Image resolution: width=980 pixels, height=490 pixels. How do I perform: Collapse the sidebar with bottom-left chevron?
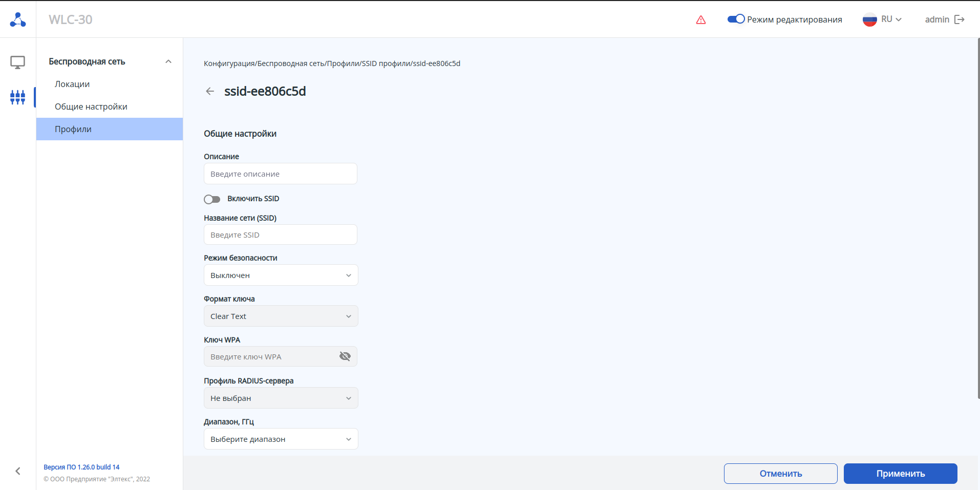(x=18, y=471)
